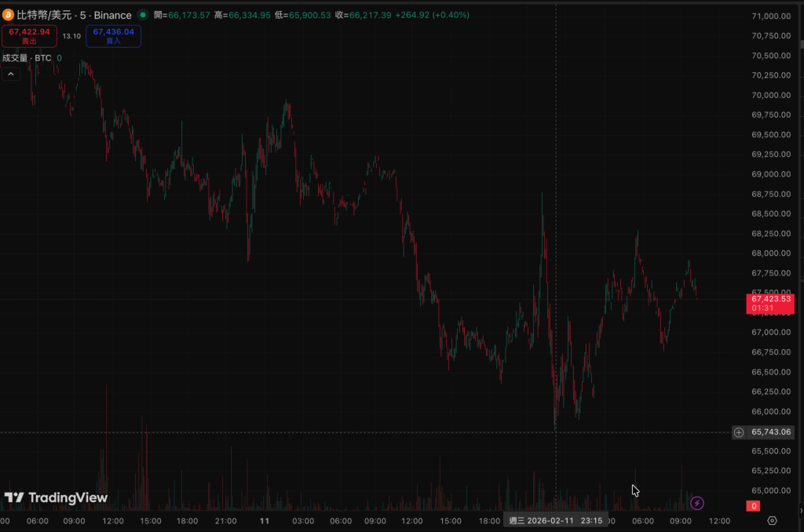Click the 65,743.06 crosshair price label
This screenshot has height=532, width=804.
click(x=771, y=432)
